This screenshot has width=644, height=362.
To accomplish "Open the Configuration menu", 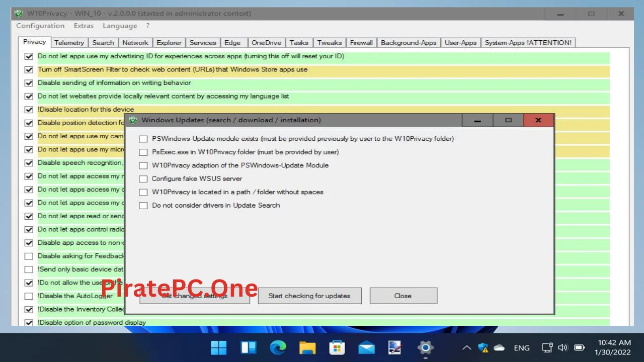I will pyautogui.click(x=40, y=26).
